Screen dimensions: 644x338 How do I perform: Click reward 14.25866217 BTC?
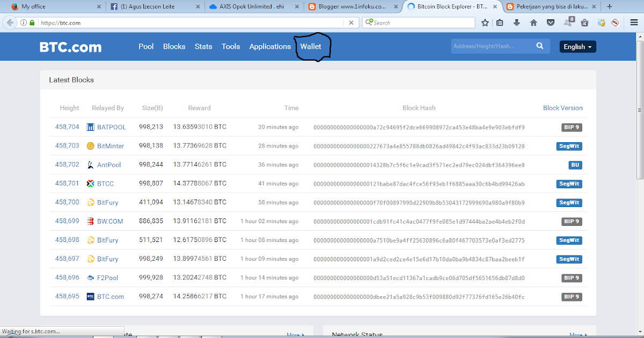pos(200,297)
